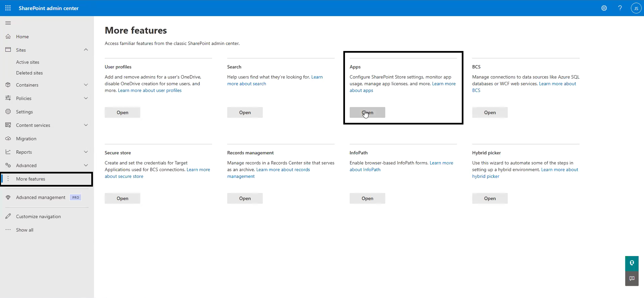
Task: Expand the Content services chevron
Action: coord(86,125)
